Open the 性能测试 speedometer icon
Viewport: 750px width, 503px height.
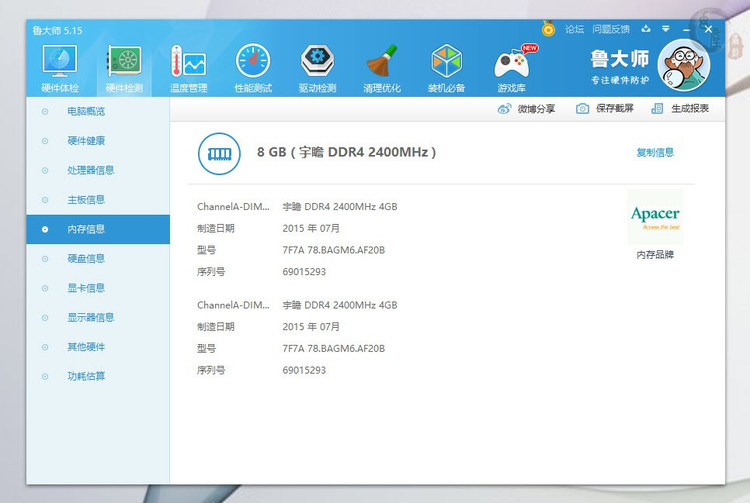[253, 63]
